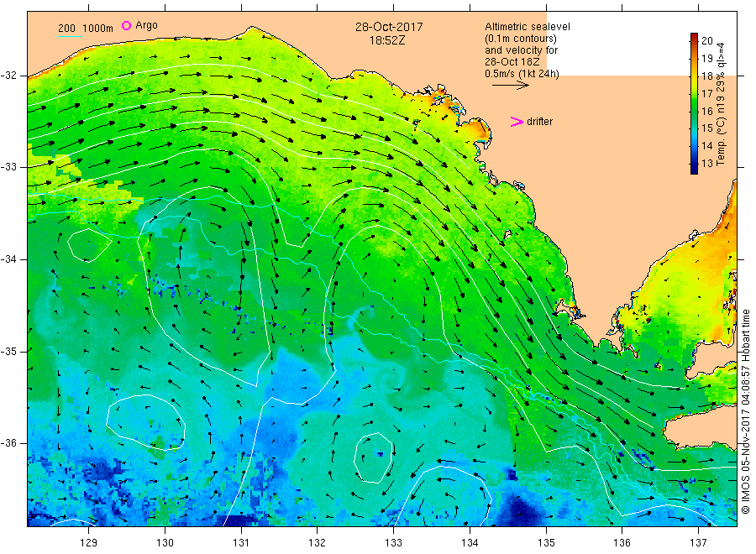Click the date text 28-Oct-2017
Image resolution: width=756 pixels, height=554 pixels.
[x=389, y=27]
